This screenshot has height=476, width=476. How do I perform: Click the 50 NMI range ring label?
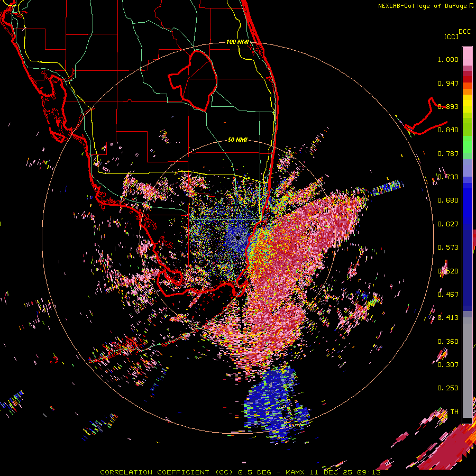[x=237, y=140]
